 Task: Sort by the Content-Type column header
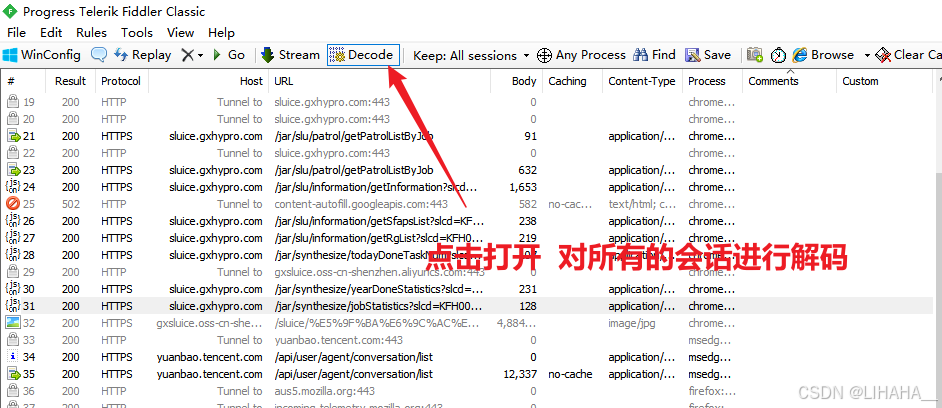pyautogui.click(x=642, y=81)
